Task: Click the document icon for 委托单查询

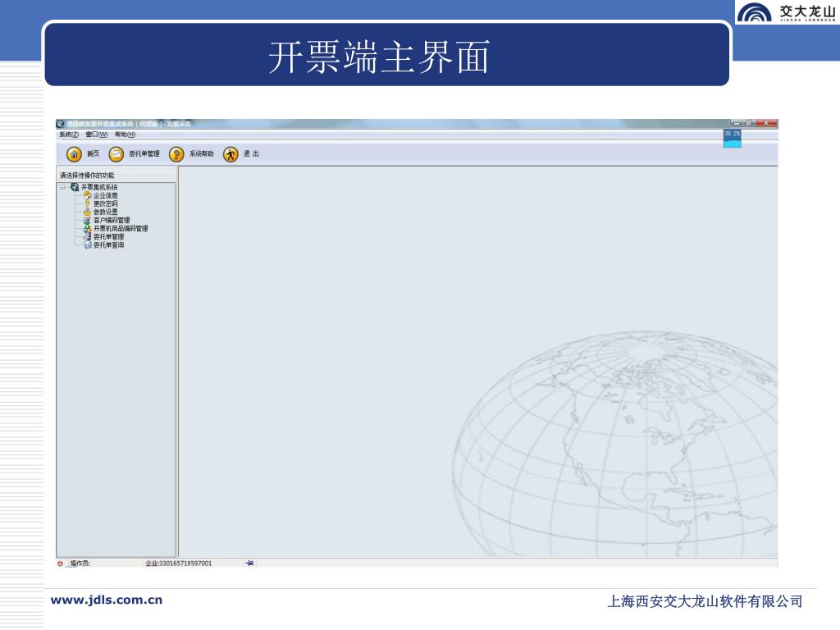Action: pos(88,244)
